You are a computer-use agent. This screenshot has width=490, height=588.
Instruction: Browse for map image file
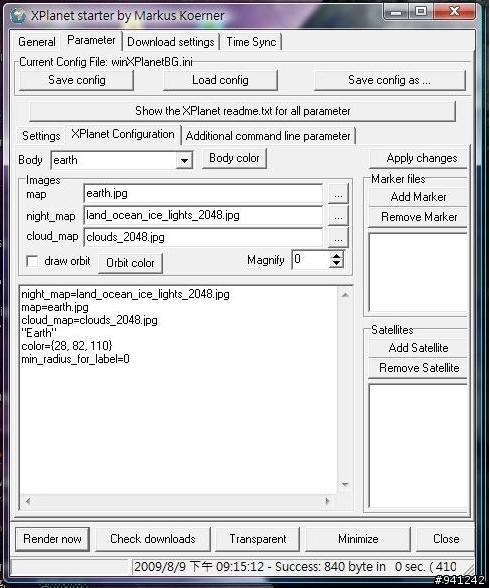[x=338, y=194]
